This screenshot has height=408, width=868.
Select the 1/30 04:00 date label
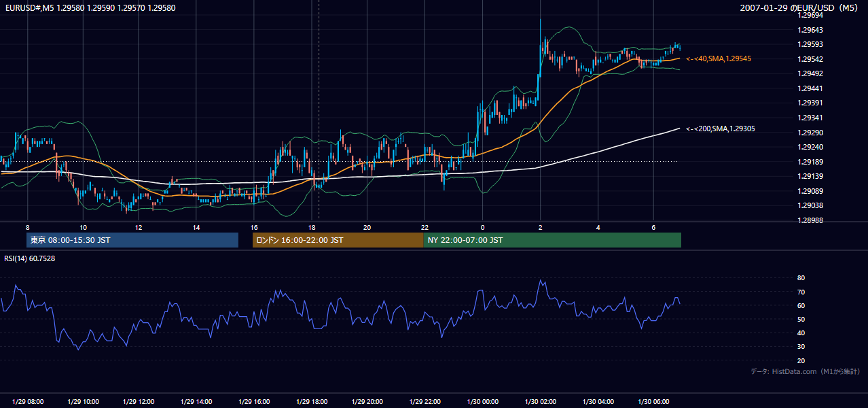tap(598, 401)
